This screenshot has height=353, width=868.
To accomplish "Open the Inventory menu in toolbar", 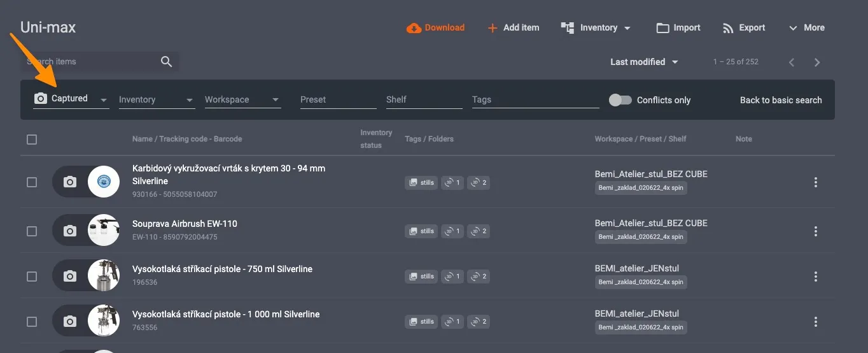I will pos(596,28).
